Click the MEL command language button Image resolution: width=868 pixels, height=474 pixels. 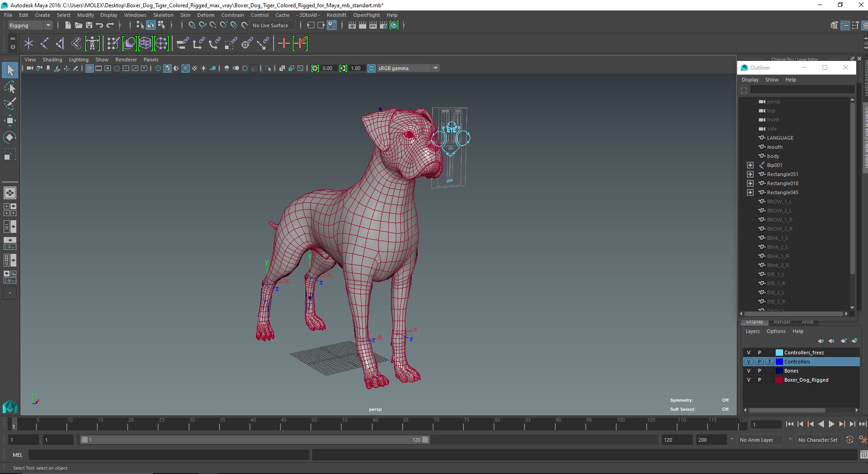17,455
